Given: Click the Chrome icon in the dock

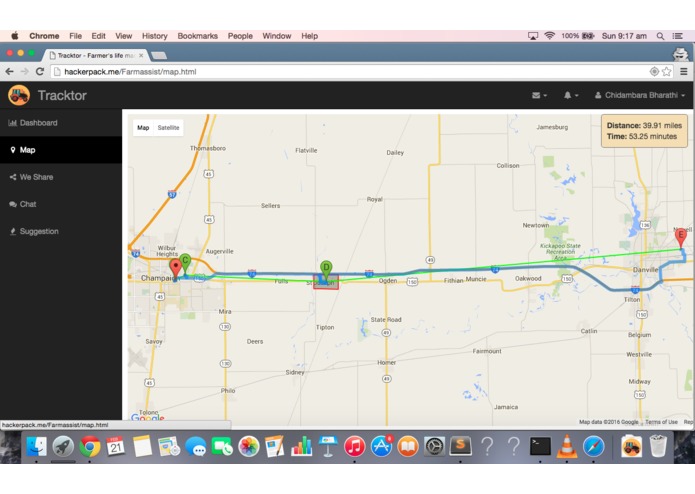Looking at the screenshot, I should 90,446.
